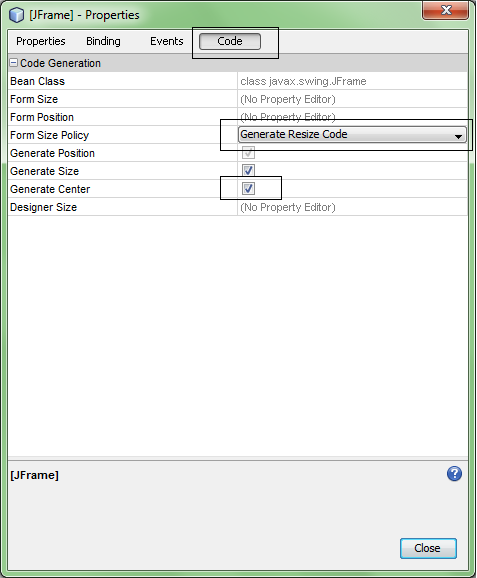477x578 pixels.
Task: Click the blue help question mark icon
Action: (454, 474)
